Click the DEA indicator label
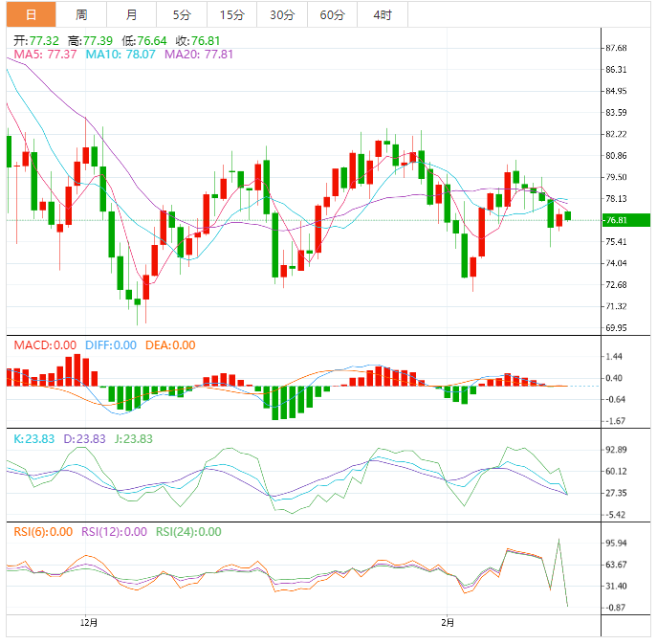The width and height of the screenshot is (657, 644). click(170, 345)
